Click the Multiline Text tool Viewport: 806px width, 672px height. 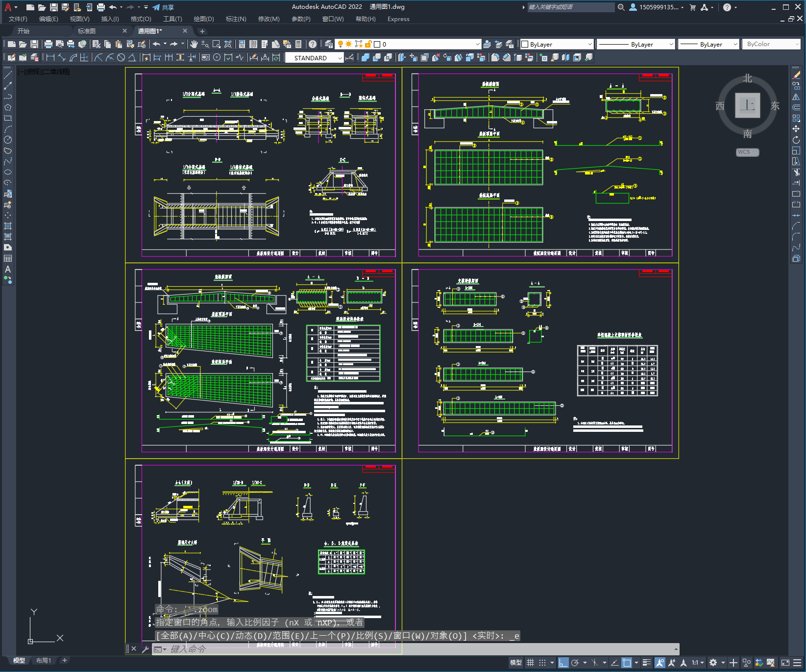click(8, 269)
